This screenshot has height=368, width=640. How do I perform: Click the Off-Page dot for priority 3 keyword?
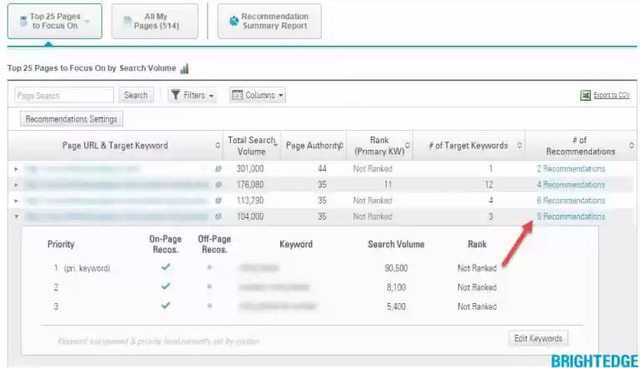tap(209, 306)
